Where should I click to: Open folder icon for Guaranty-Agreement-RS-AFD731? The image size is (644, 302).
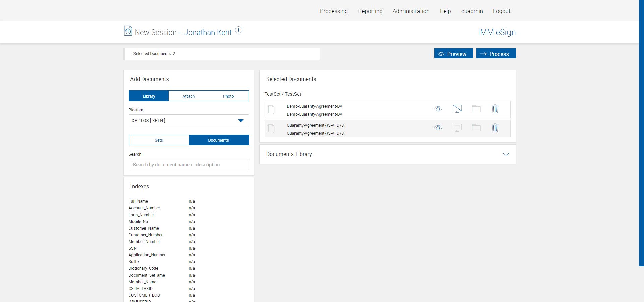pos(476,128)
